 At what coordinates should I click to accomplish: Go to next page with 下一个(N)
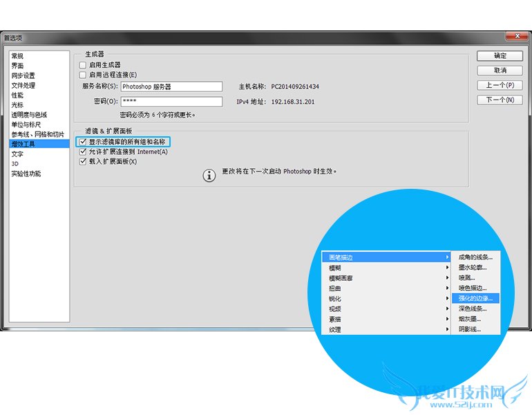tap(500, 100)
